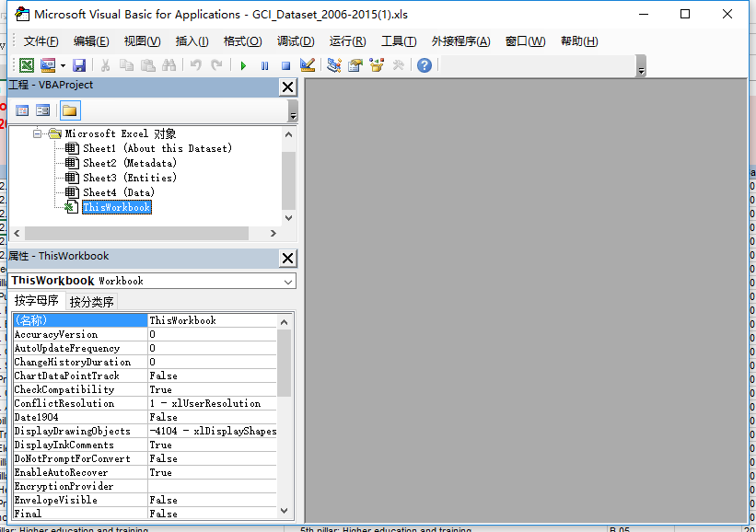The width and height of the screenshot is (756, 532).
Task: Click the Break pause icon
Action: [x=264, y=65]
